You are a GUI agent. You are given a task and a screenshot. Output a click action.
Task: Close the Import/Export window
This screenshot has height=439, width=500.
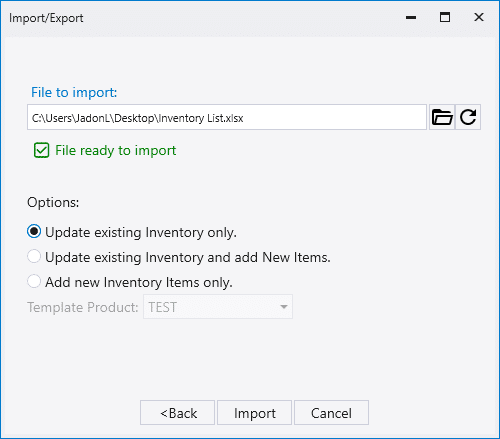pos(479,17)
